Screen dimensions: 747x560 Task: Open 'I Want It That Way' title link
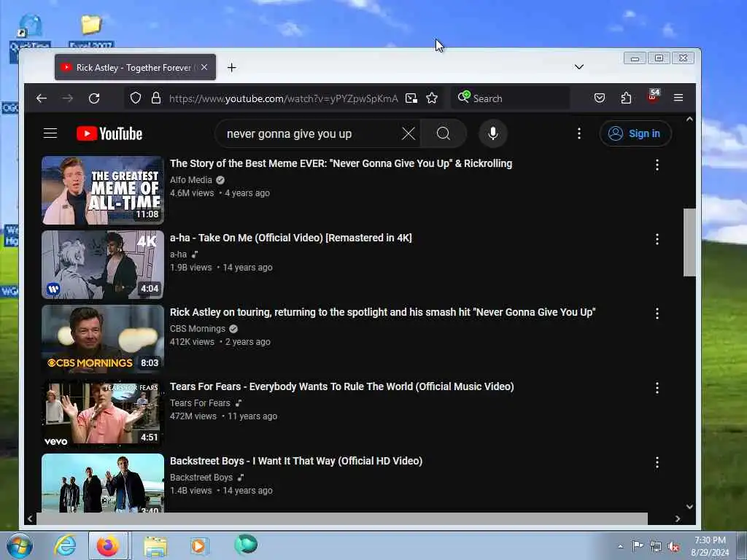click(296, 461)
